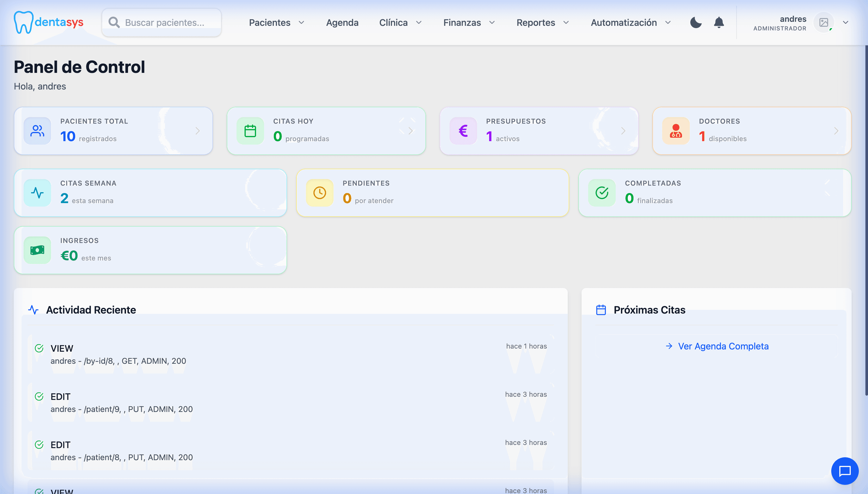868x494 pixels.
Task: Click the page's vertical scrollbar
Action: coord(866,221)
